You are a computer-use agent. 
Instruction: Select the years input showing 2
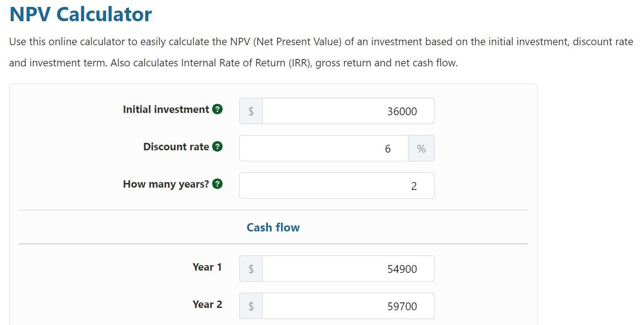tap(337, 185)
